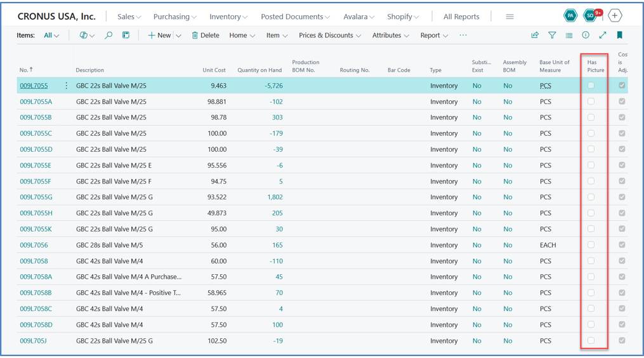Click the PA user avatar
Image resolution: width=644 pixels, height=358 pixels.
pos(570,16)
